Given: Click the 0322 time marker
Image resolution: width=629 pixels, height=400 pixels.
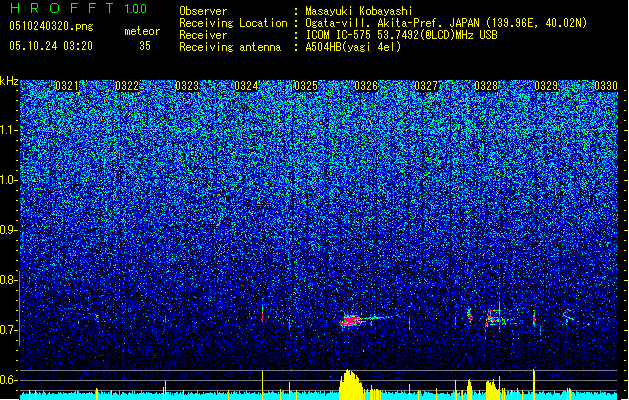Looking at the screenshot, I should click(x=127, y=86).
